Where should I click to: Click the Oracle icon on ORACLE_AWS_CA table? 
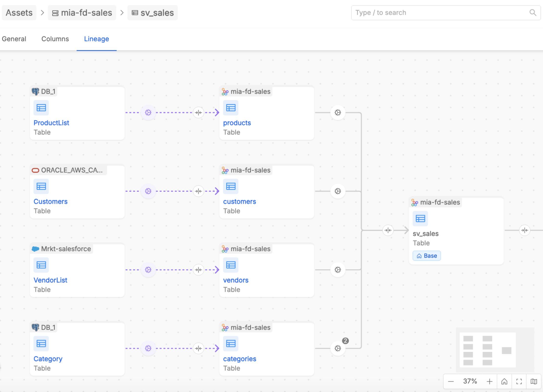coord(35,170)
